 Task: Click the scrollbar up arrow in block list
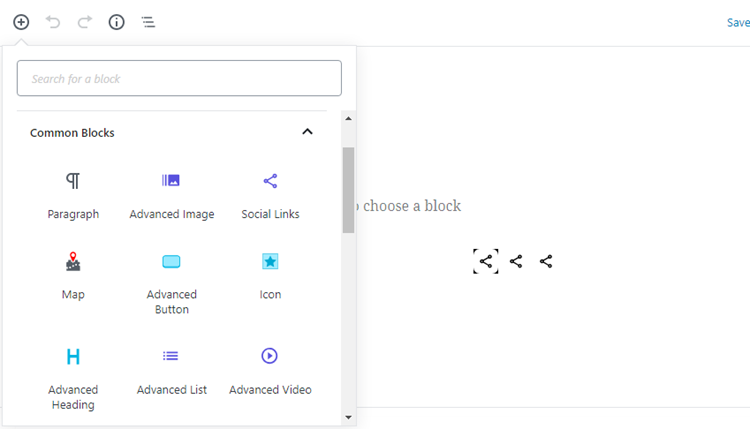click(348, 119)
